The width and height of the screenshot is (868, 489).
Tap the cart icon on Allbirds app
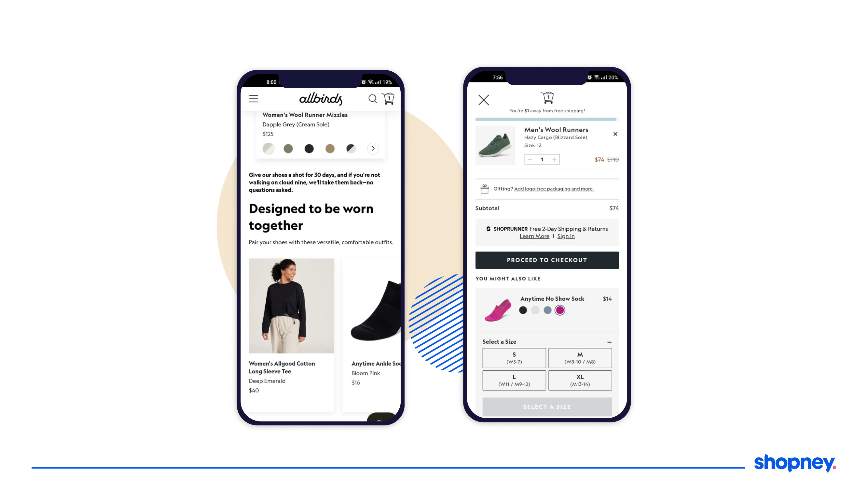[389, 98]
